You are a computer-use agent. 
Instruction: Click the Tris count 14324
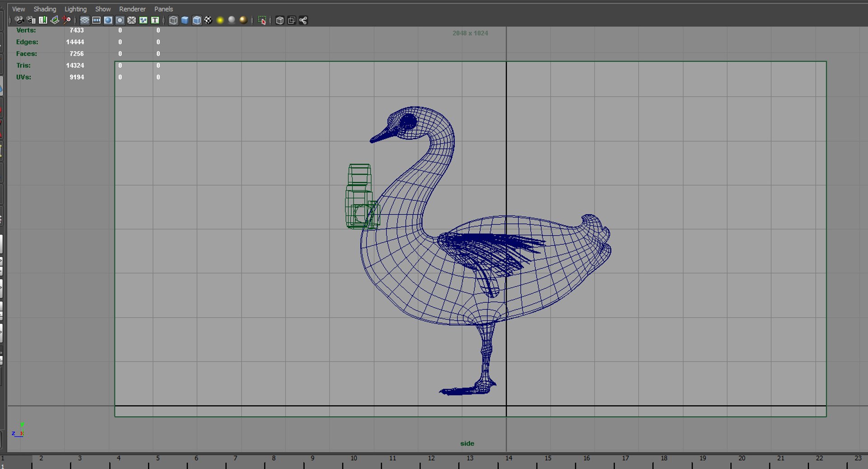[x=75, y=66]
